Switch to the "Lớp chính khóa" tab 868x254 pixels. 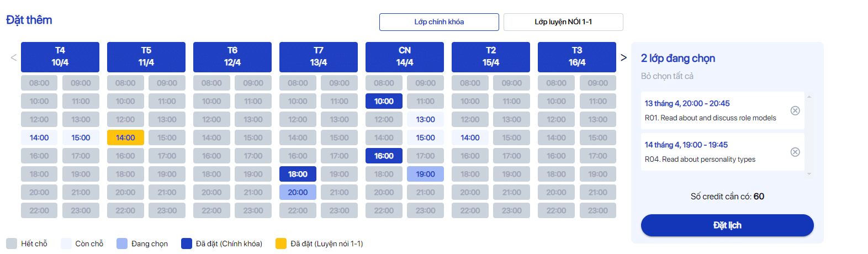point(439,22)
